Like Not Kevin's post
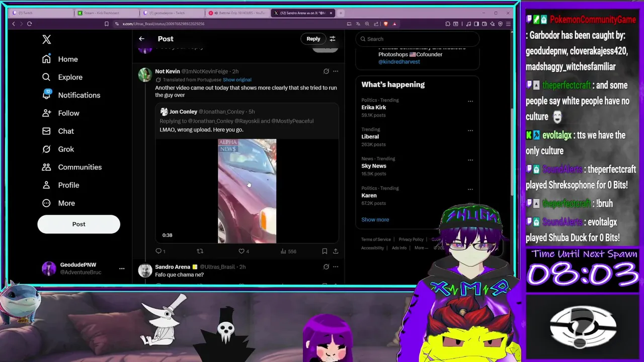Image resolution: width=644 pixels, height=362 pixels. (x=244, y=251)
